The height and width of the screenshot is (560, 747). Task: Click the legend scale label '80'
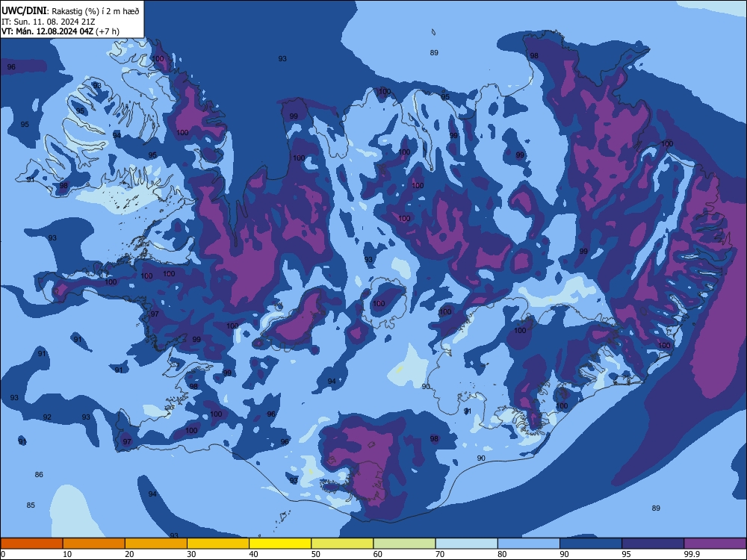(503, 554)
